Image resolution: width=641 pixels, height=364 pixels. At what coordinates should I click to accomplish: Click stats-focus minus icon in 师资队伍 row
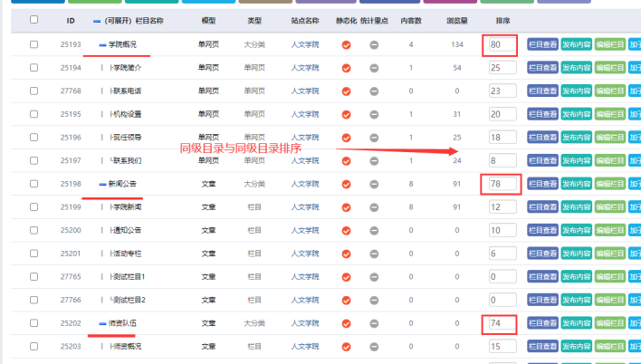[x=375, y=322]
